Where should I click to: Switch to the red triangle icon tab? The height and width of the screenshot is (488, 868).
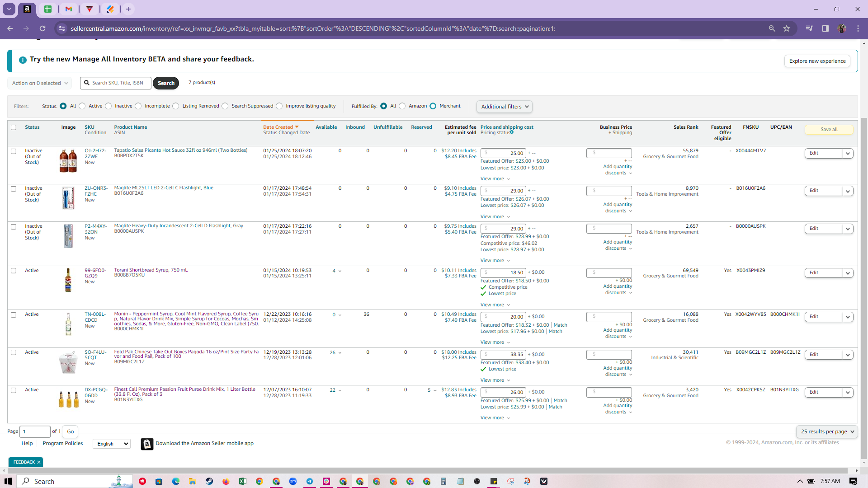click(90, 9)
